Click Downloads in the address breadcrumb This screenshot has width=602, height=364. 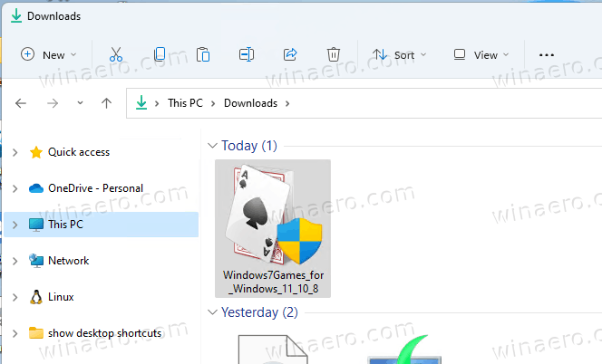250,103
